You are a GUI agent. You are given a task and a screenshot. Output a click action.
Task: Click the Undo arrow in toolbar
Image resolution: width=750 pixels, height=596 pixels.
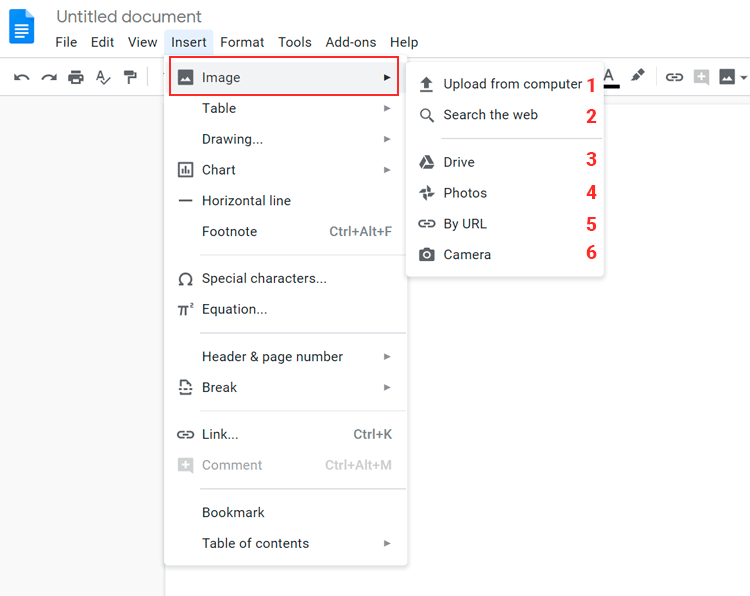point(22,77)
